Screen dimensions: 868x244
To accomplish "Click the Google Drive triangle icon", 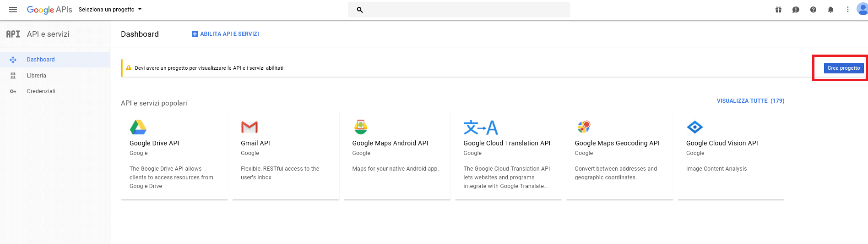I will (138, 127).
